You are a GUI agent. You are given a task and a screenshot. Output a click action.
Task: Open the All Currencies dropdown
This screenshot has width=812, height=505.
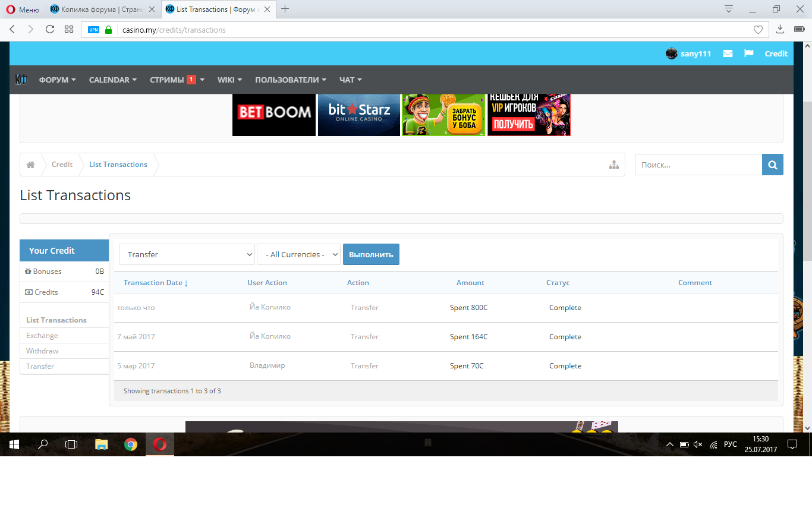point(298,254)
